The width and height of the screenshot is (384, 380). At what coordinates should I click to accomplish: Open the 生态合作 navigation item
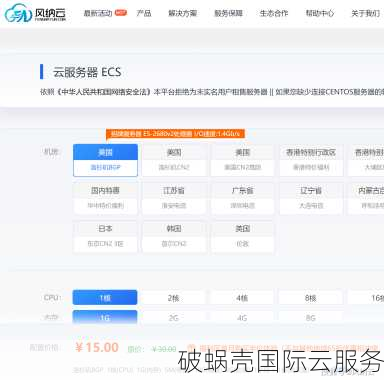[x=274, y=13]
